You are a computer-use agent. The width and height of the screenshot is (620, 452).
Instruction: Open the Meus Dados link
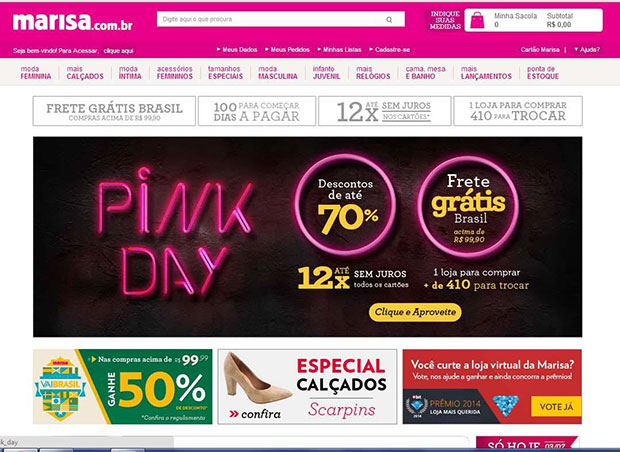coord(237,50)
